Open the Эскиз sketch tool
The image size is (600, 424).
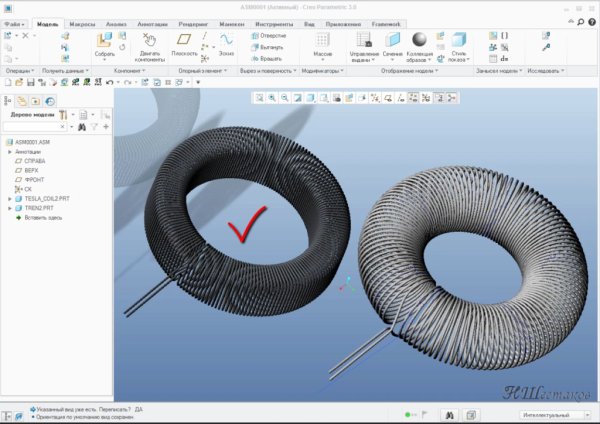tap(226, 39)
